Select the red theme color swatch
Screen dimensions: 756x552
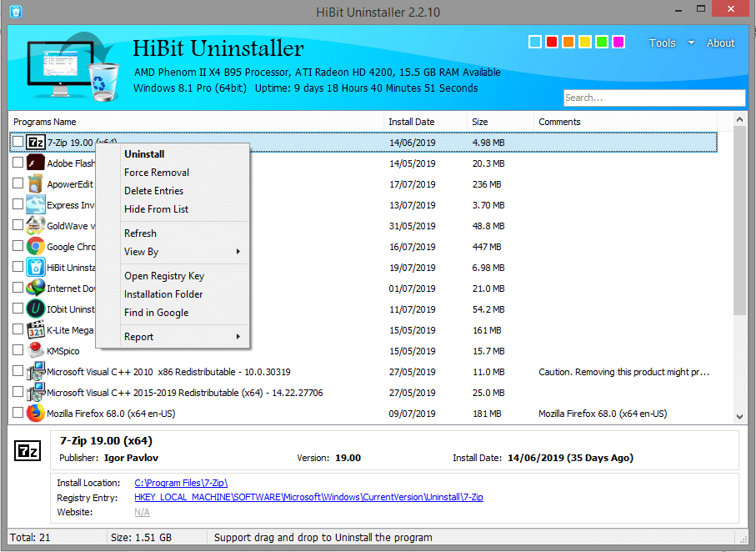tap(552, 42)
